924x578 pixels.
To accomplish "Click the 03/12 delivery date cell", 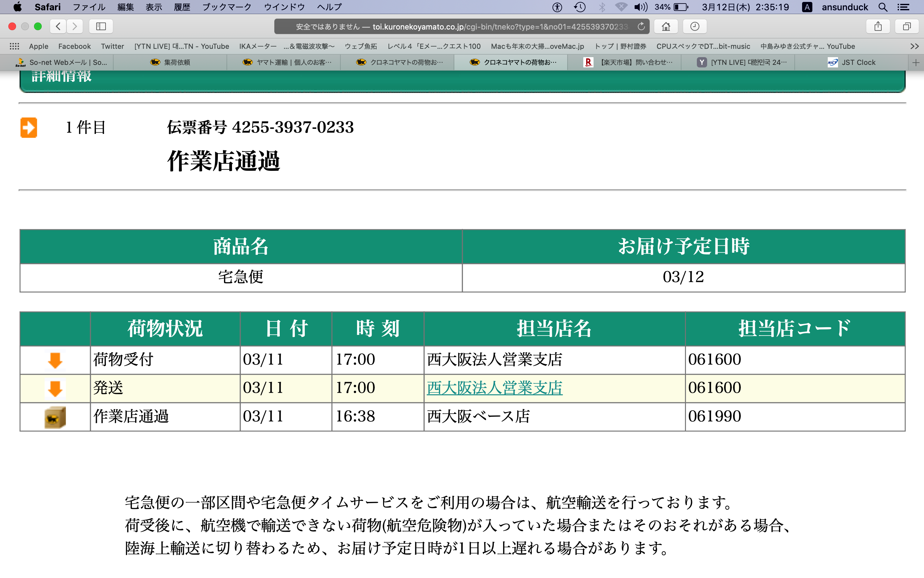I will (x=683, y=277).
